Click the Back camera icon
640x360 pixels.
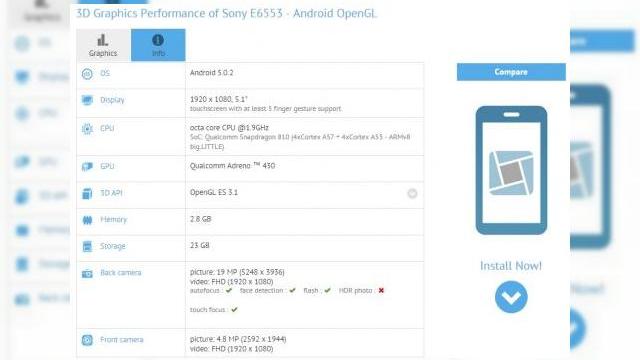(87, 273)
